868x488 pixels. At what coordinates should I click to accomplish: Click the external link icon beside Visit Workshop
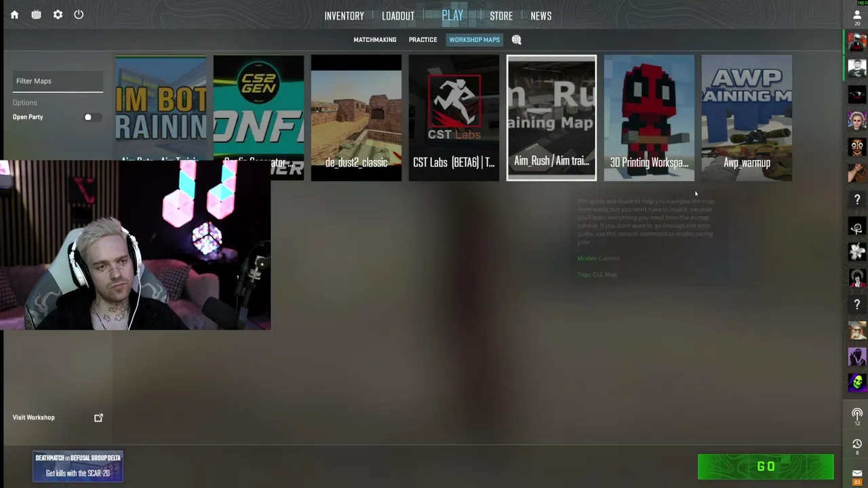pyautogui.click(x=98, y=418)
